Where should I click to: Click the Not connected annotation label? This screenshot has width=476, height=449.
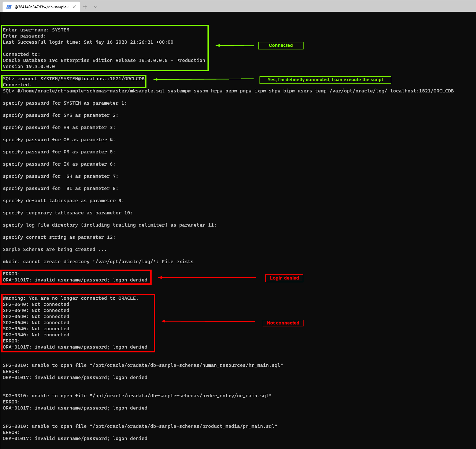coord(283,323)
